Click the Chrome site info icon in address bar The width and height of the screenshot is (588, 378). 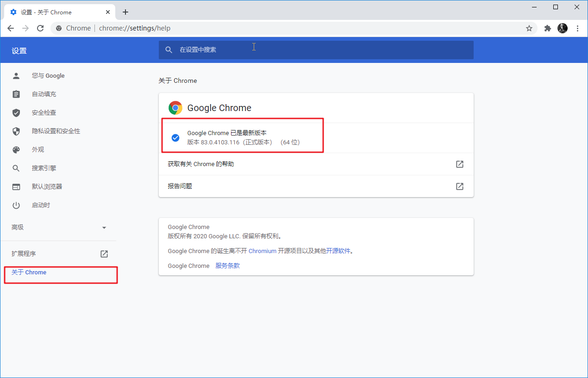59,28
